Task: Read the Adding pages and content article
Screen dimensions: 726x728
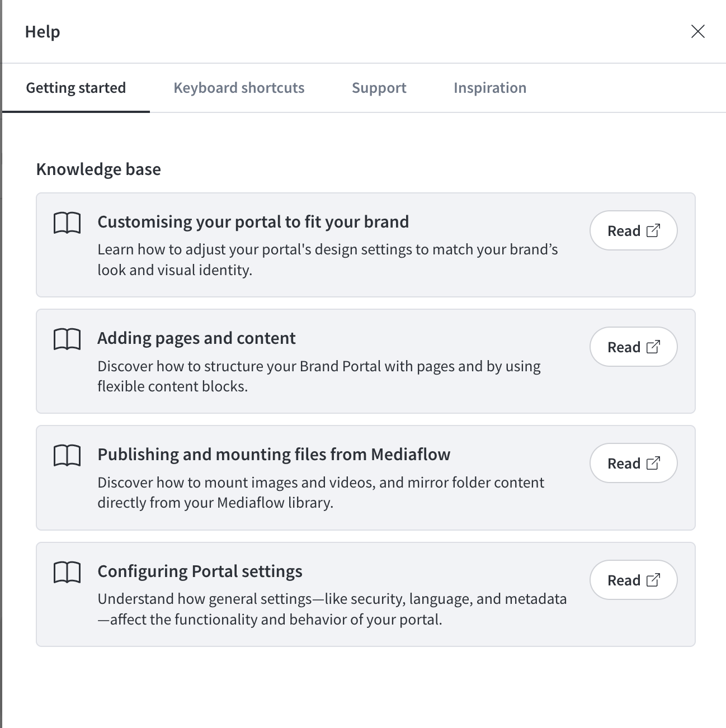Action: [x=633, y=347]
